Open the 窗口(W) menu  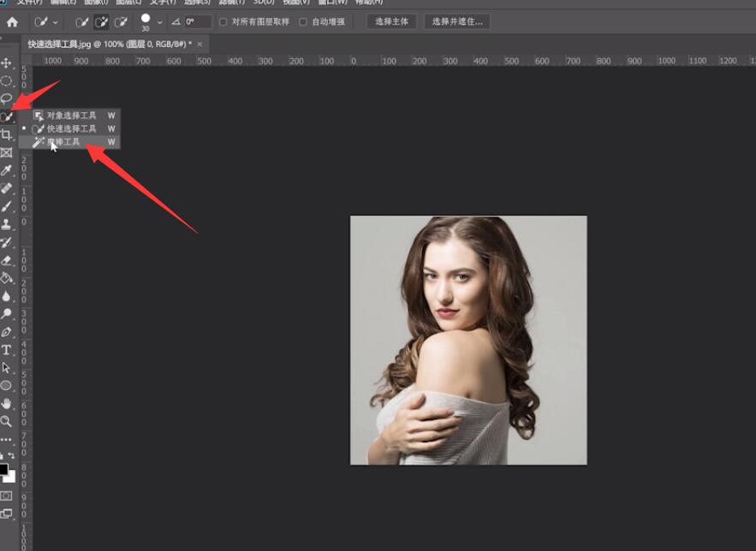click(333, 3)
